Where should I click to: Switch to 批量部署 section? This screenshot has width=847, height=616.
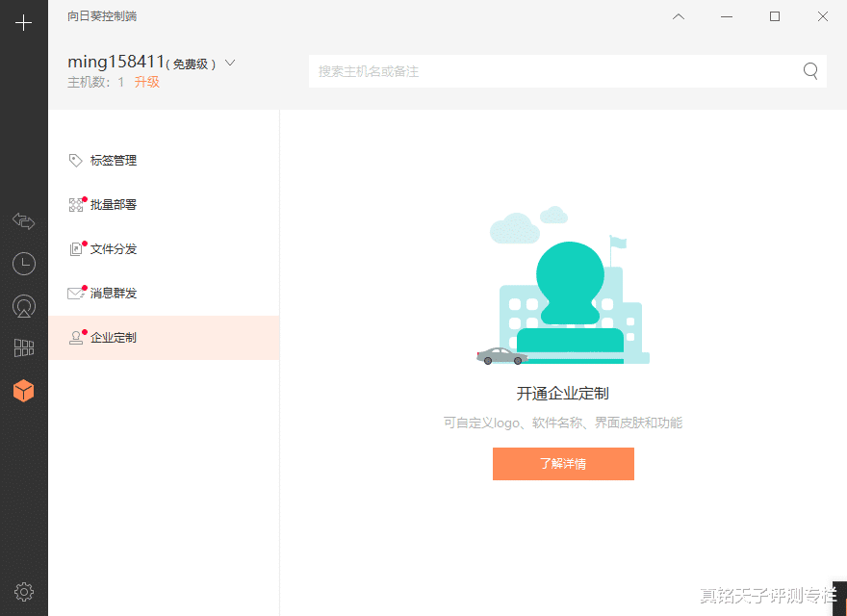coord(115,204)
